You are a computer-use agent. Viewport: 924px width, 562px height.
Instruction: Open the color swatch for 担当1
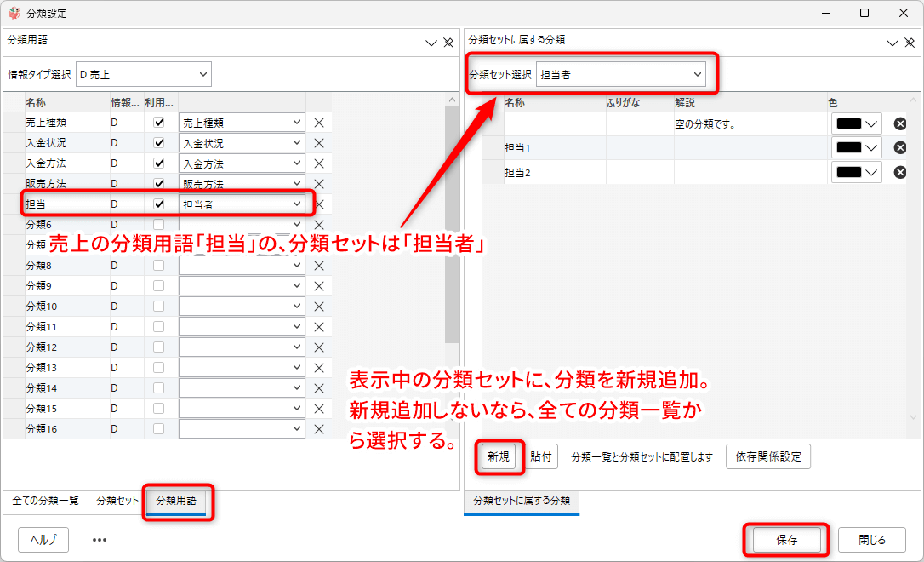[x=856, y=148]
